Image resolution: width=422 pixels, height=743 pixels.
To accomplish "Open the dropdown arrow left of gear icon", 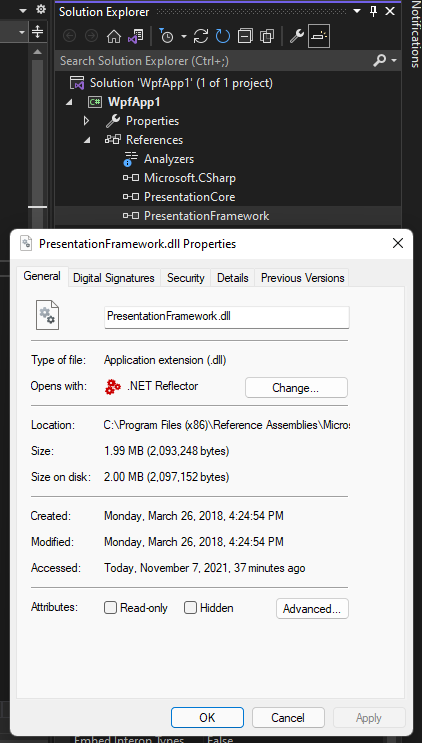I will pyautogui.click(x=23, y=10).
